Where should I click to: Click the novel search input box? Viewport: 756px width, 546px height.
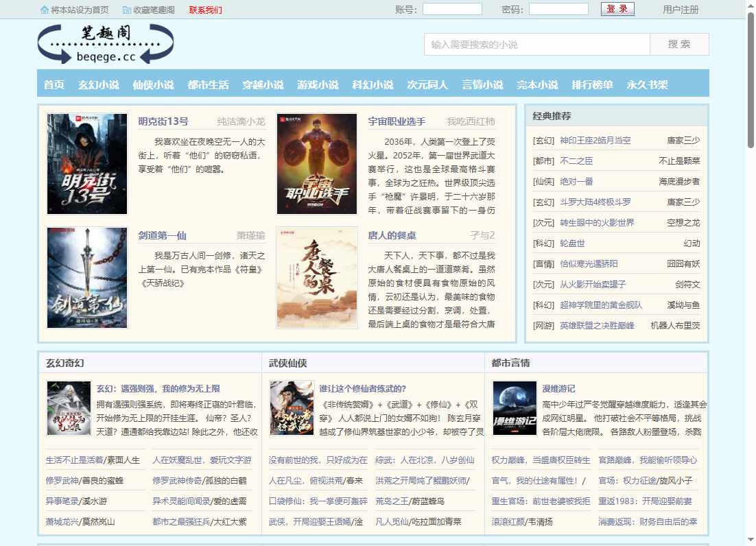tap(536, 44)
